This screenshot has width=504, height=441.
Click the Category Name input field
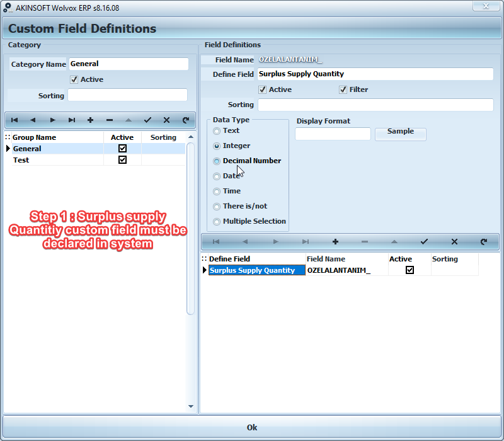tap(129, 64)
